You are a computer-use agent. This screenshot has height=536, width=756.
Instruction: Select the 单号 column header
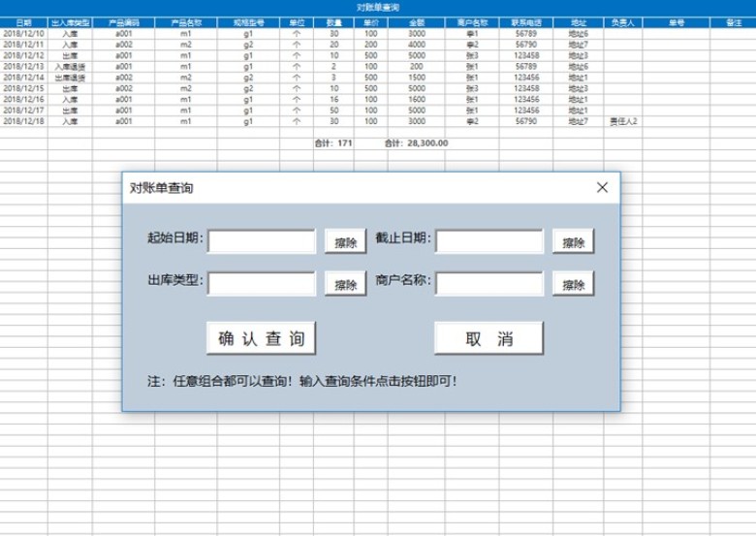click(x=676, y=22)
